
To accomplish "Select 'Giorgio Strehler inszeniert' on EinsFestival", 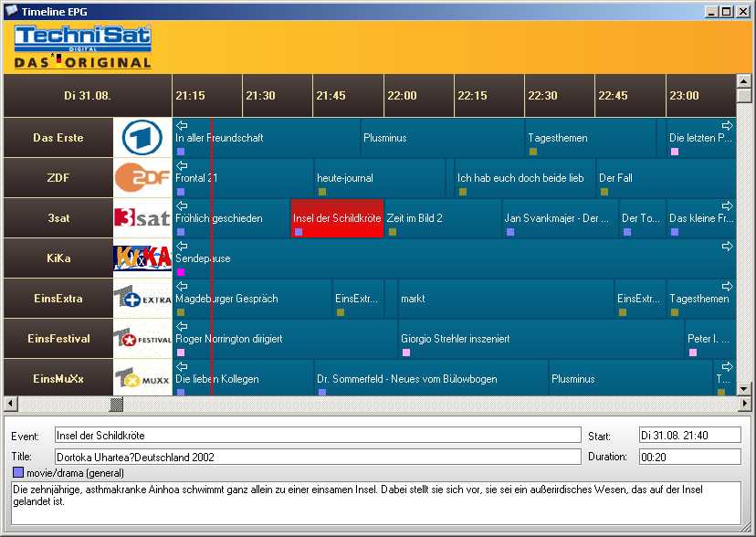I will [x=541, y=339].
